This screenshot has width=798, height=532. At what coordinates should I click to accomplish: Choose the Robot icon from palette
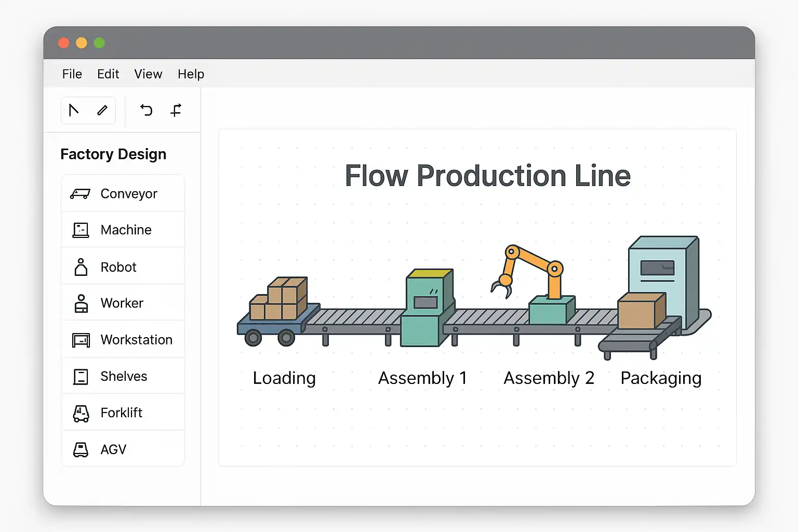[x=81, y=267]
